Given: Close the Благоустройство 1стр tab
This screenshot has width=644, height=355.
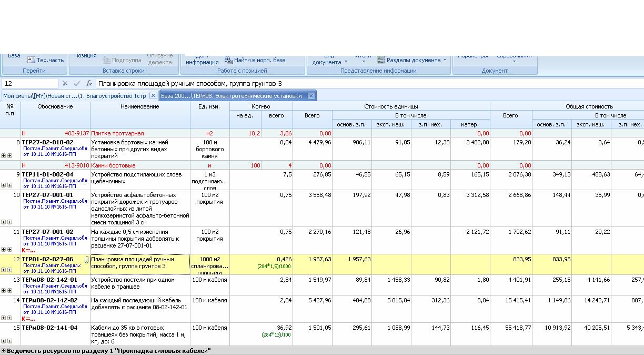Looking at the screenshot, I should [x=153, y=95].
